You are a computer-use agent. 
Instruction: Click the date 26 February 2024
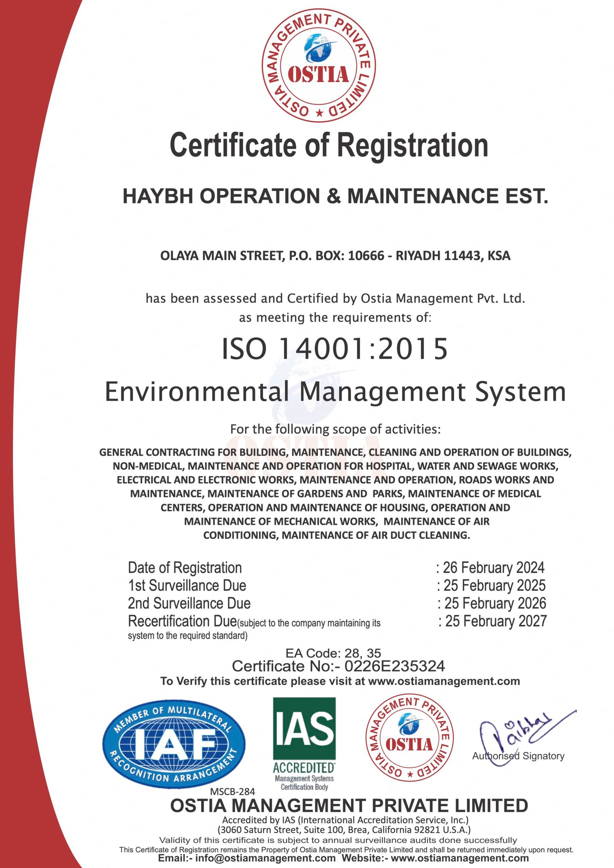point(494,568)
